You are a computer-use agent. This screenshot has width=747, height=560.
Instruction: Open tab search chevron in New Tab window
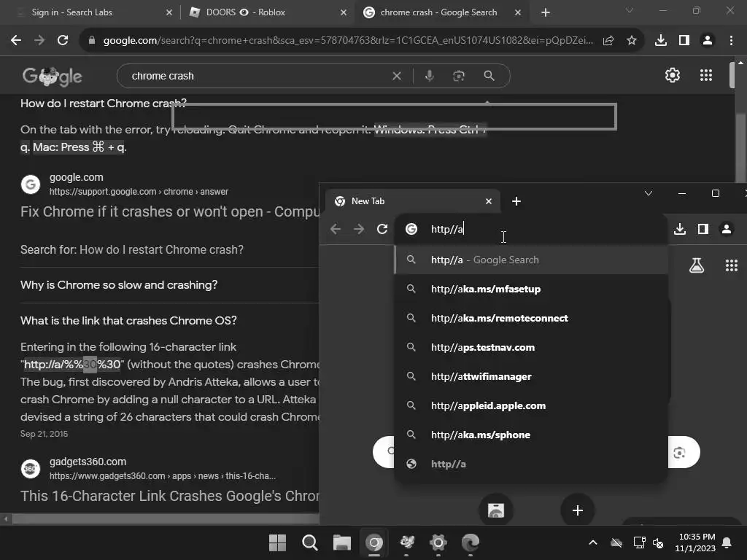coord(649,193)
